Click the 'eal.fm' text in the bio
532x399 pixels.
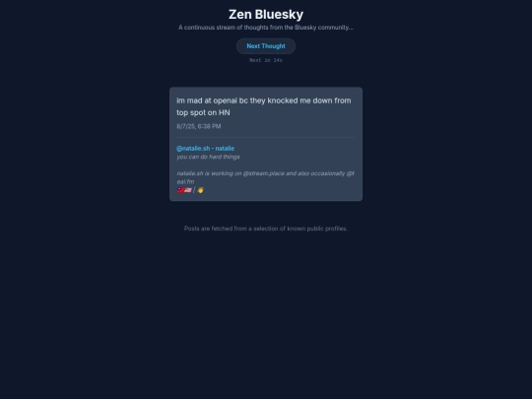click(185, 182)
